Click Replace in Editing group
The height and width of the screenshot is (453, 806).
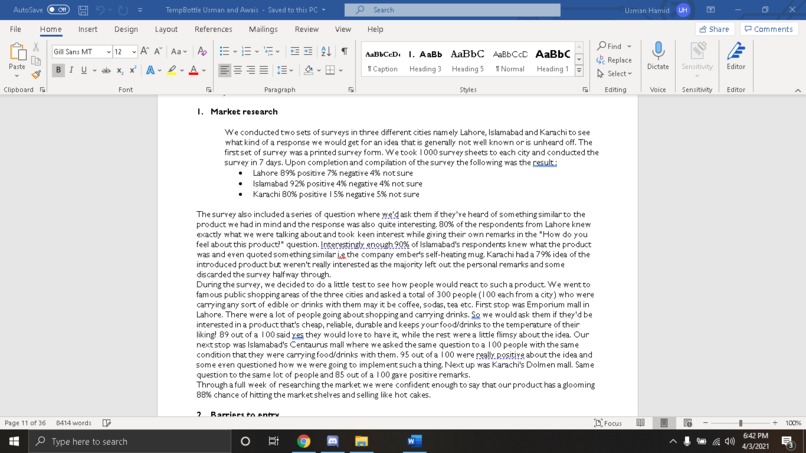click(614, 60)
